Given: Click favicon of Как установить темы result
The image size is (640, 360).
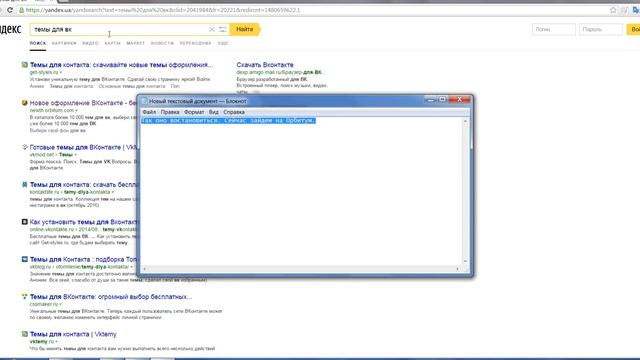Looking at the screenshot, I should click(24, 222).
